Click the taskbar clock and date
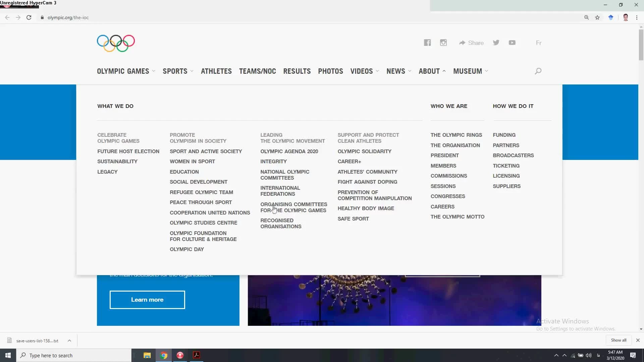The width and height of the screenshot is (644, 362). point(615,355)
